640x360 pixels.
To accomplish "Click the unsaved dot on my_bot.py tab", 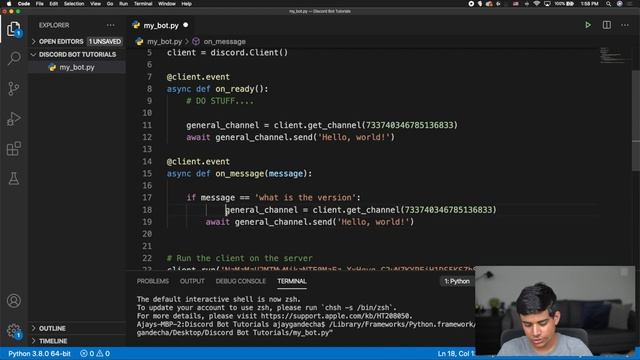I will coord(186,25).
